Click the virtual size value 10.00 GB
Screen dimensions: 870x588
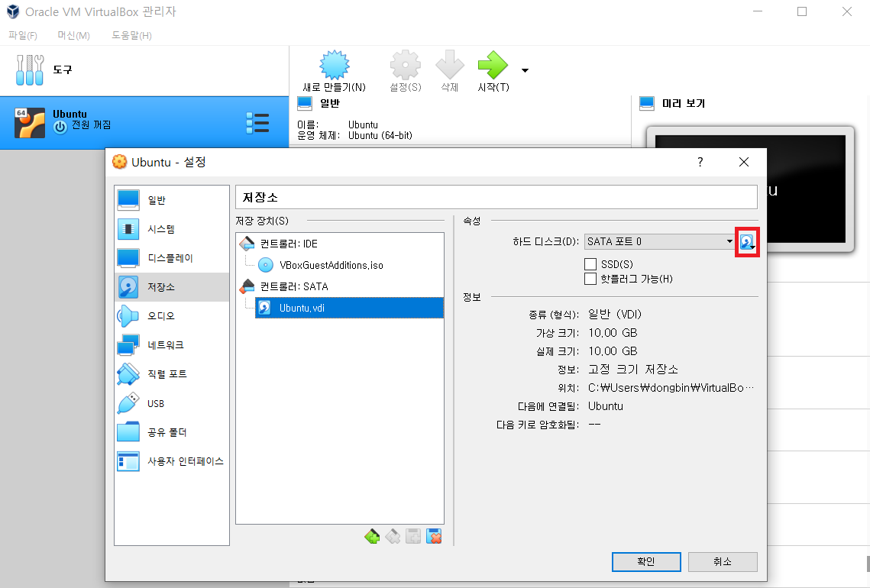613,333
